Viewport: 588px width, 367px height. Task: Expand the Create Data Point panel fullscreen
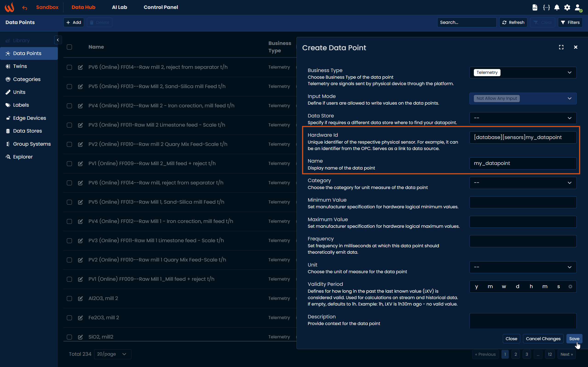[561, 47]
